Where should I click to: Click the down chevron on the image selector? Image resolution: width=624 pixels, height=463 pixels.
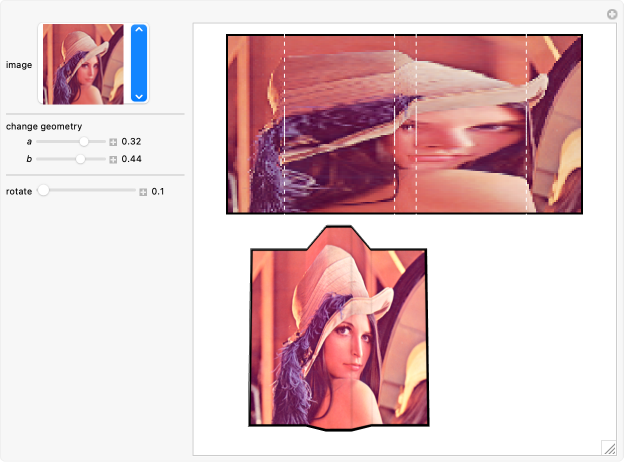139,96
